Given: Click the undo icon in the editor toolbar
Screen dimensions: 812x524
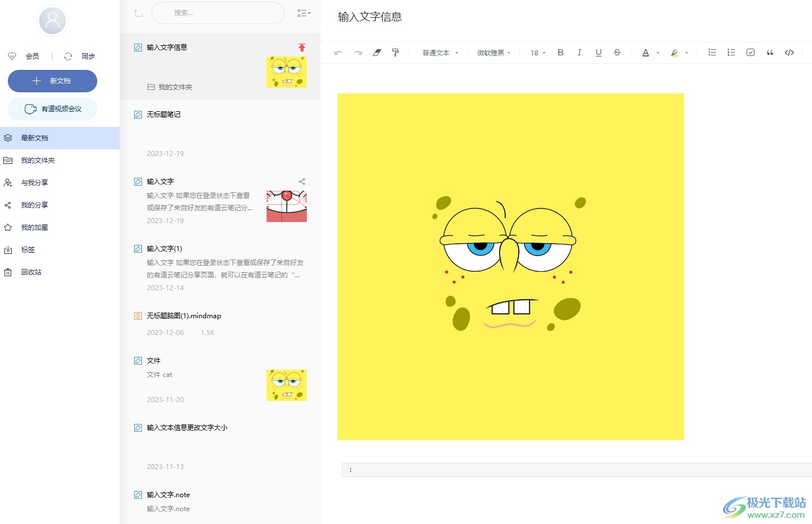Looking at the screenshot, I should coord(338,53).
